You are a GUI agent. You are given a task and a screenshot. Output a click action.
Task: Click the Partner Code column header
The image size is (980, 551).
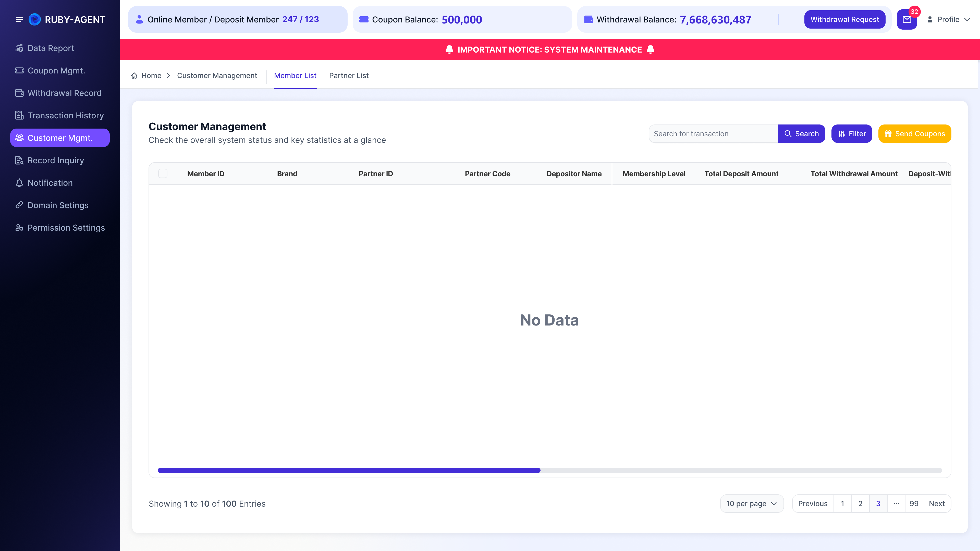pyautogui.click(x=487, y=174)
